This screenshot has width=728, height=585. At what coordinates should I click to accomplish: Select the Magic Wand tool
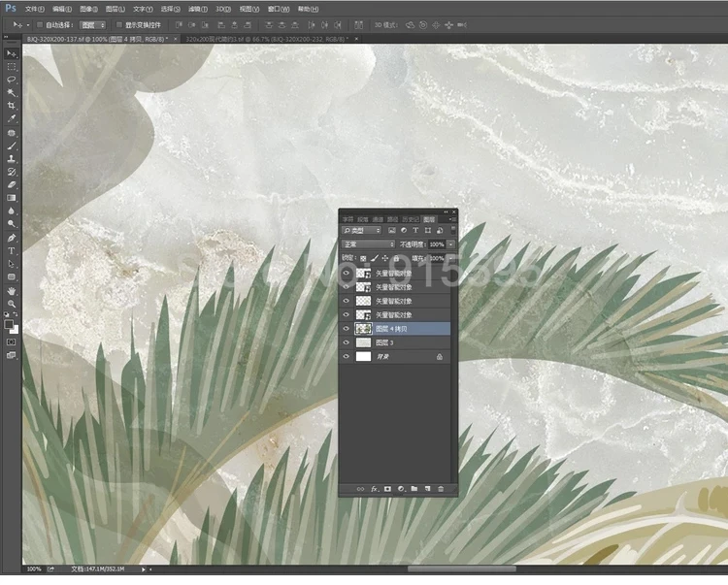(x=12, y=93)
